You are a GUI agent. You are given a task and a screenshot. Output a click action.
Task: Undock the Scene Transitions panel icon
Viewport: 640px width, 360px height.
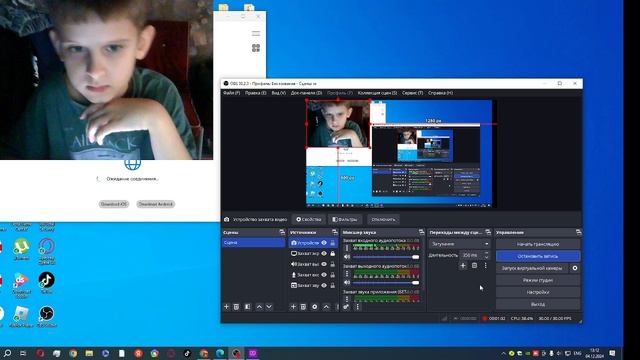pyautogui.click(x=488, y=232)
